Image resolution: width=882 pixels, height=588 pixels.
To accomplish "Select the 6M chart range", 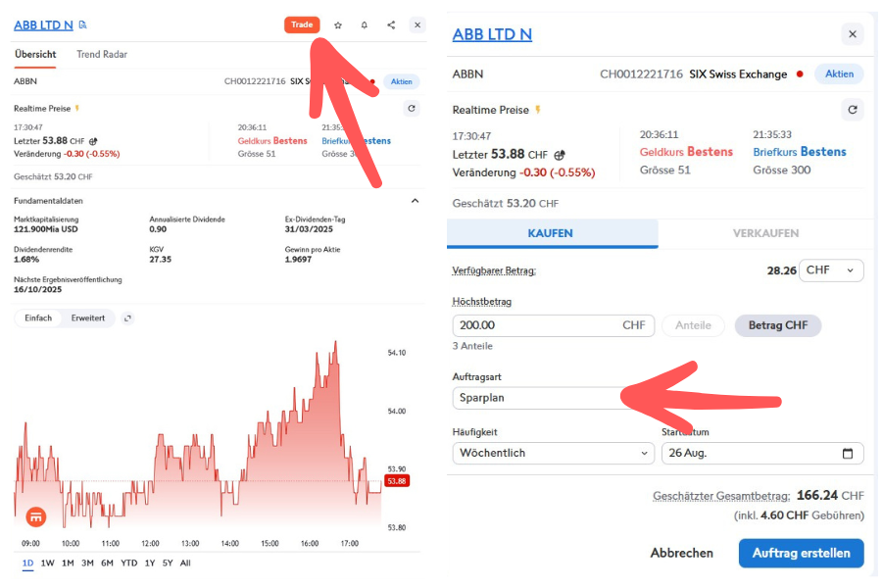I will pyautogui.click(x=108, y=563).
